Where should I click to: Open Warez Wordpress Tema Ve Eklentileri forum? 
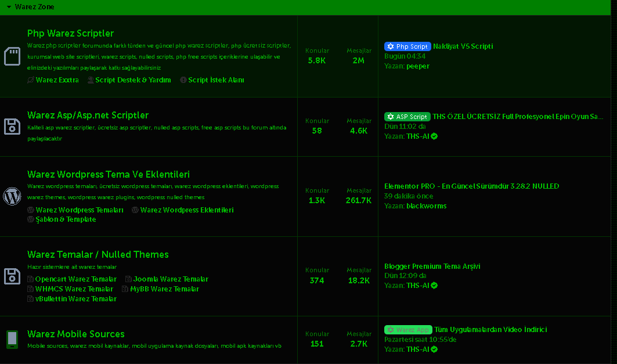click(108, 174)
